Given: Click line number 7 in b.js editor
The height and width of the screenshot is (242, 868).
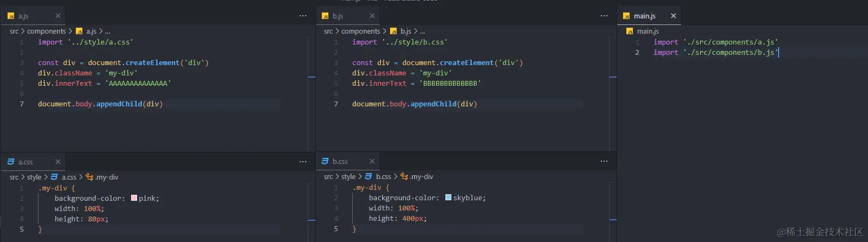Looking at the screenshot, I should pos(336,104).
